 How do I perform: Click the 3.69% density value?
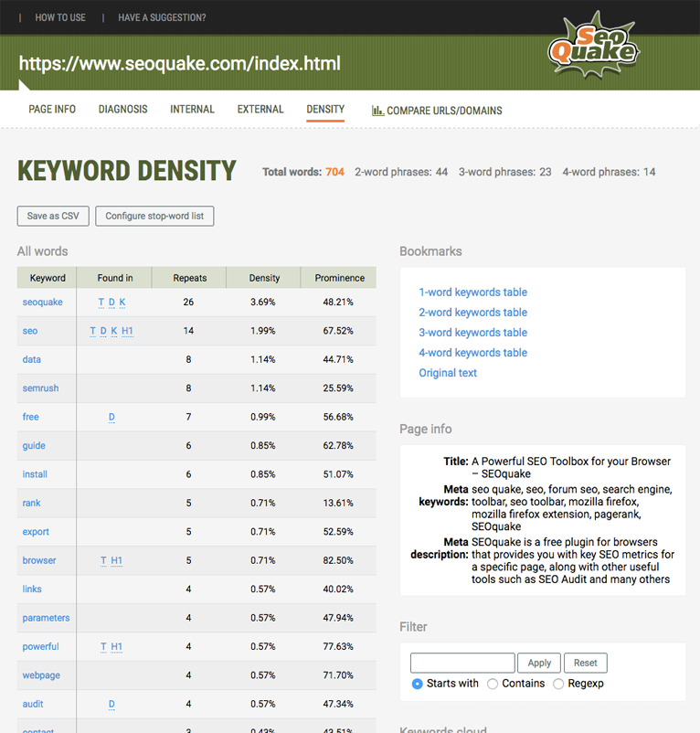coord(263,302)
